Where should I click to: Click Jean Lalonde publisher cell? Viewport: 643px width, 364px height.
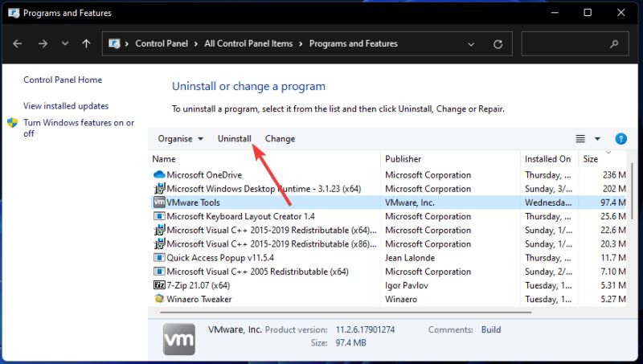click(410, 258)
